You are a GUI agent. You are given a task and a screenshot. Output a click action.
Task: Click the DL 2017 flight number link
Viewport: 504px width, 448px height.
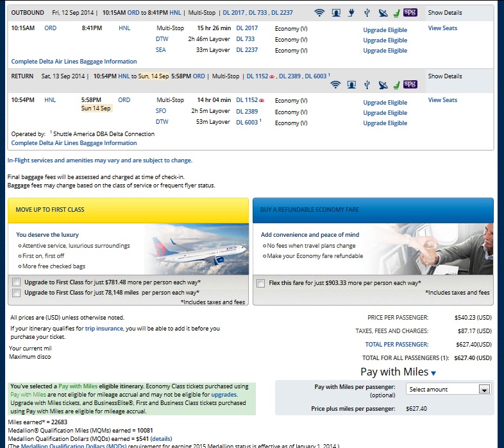point(247,28)
